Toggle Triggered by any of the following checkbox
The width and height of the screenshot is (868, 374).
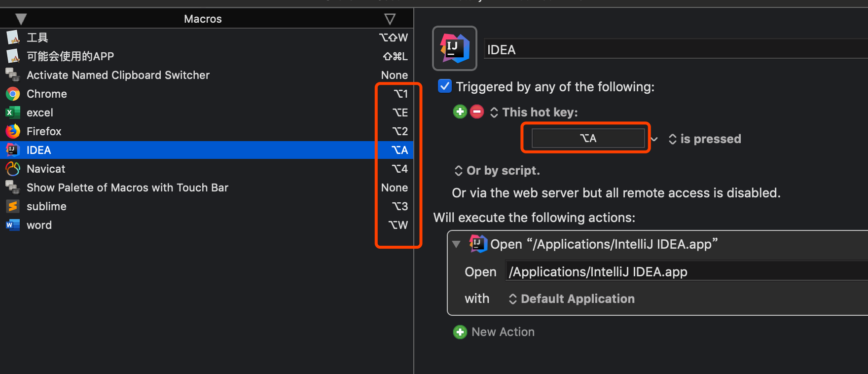(x=444, y=86)
